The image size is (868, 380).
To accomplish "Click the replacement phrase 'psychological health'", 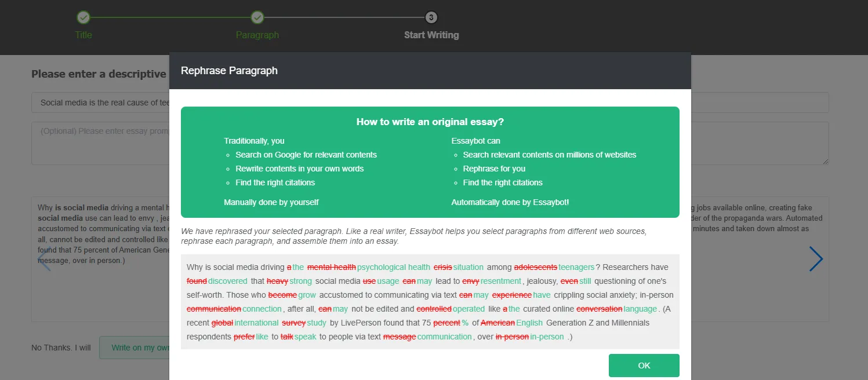I will (394, 267).
